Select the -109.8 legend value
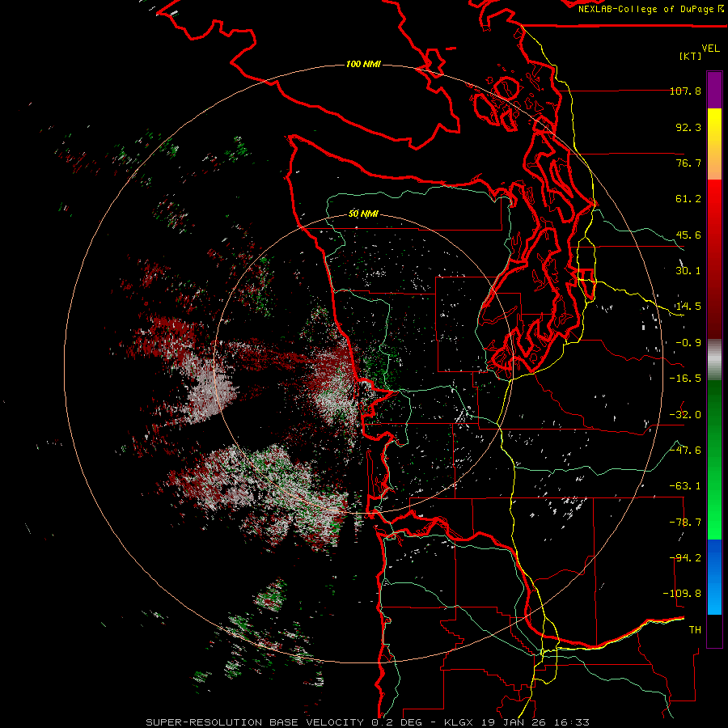The width and height of the screenshot is (728, 728). [x=683, y=594]
